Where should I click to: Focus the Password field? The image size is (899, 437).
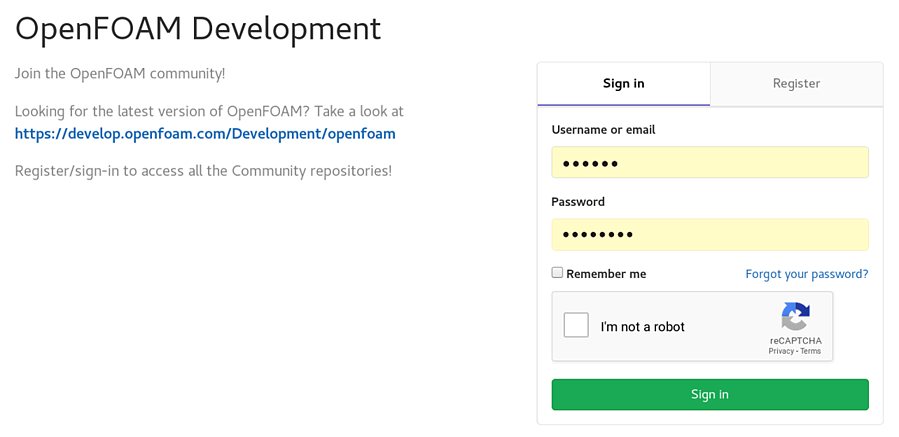pyautogui.click(x=710, y=234)
